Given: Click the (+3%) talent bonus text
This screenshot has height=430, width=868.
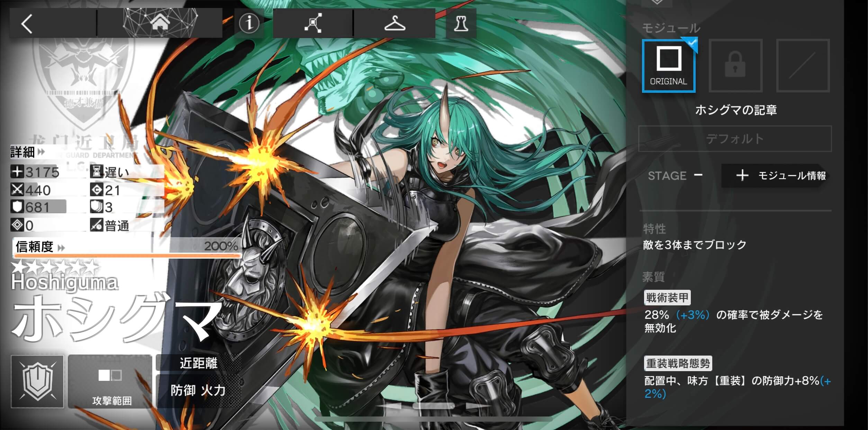Looking at the screenshot, I should point(693,315).
